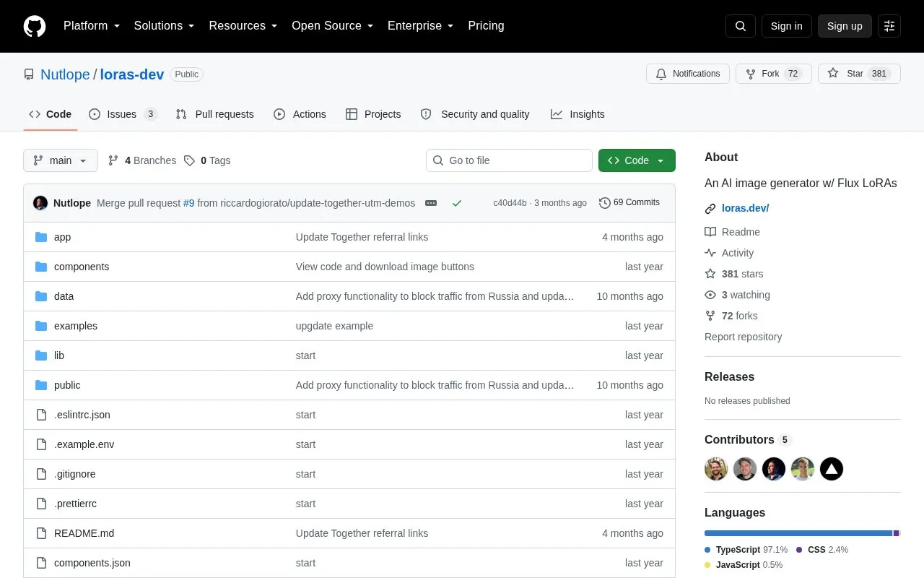Open the Nutlope owner link
Image resolution: width=924 pixels, height=578 pixels.
[x=65, y=74]
